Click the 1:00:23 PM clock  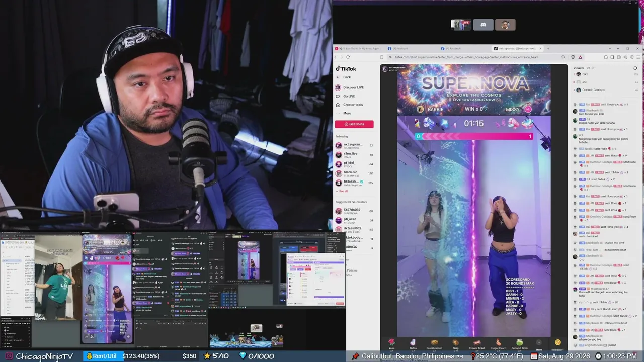coord(617,356)
